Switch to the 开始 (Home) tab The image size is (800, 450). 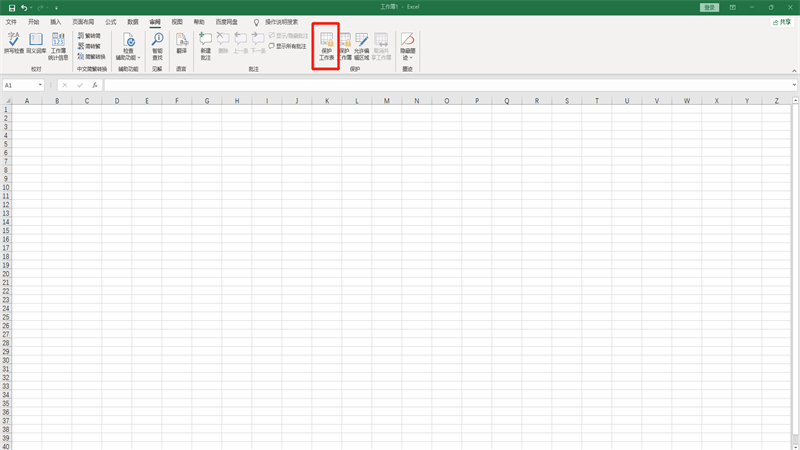(x=33, y=21)
